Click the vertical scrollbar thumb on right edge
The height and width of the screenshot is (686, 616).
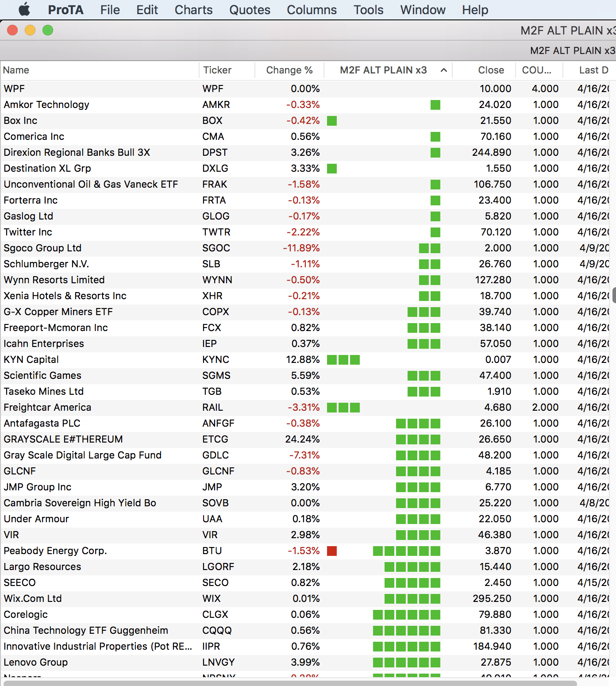click(x=614, y=295)
